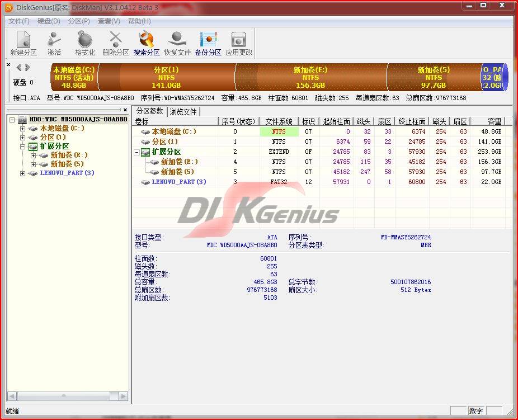This screenshot has width=518, height=420.
Task: Select 本地磁盘(C:) 48.8GB segment in disk bar
Action: click(x=74, y=77)
